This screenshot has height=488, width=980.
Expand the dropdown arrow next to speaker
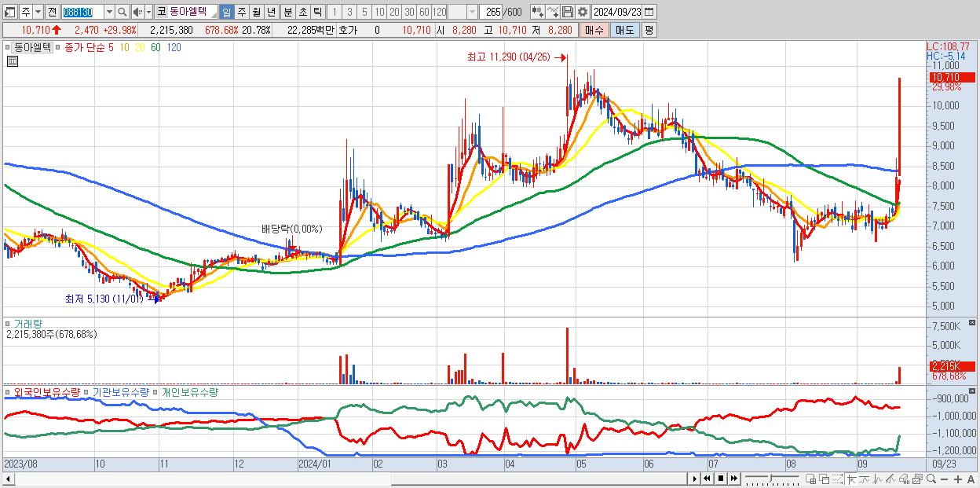148,12
